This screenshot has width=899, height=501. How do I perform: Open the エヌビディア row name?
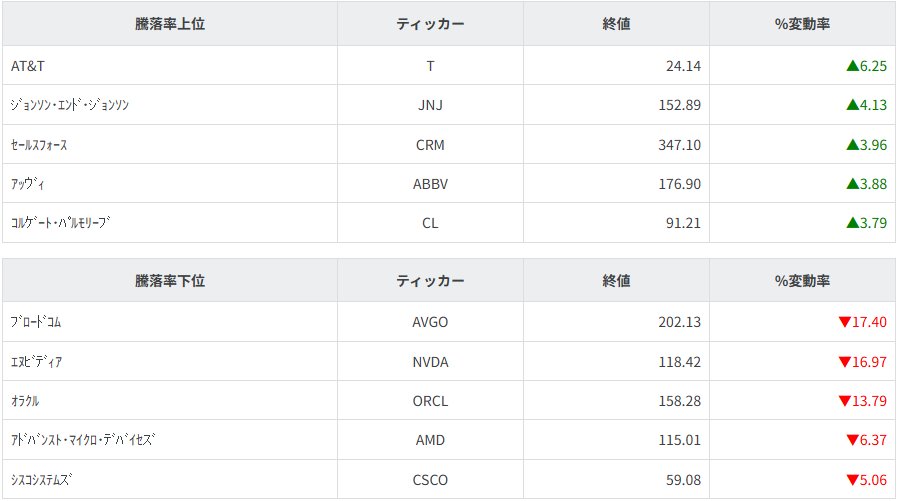click(x=36, y=361)
